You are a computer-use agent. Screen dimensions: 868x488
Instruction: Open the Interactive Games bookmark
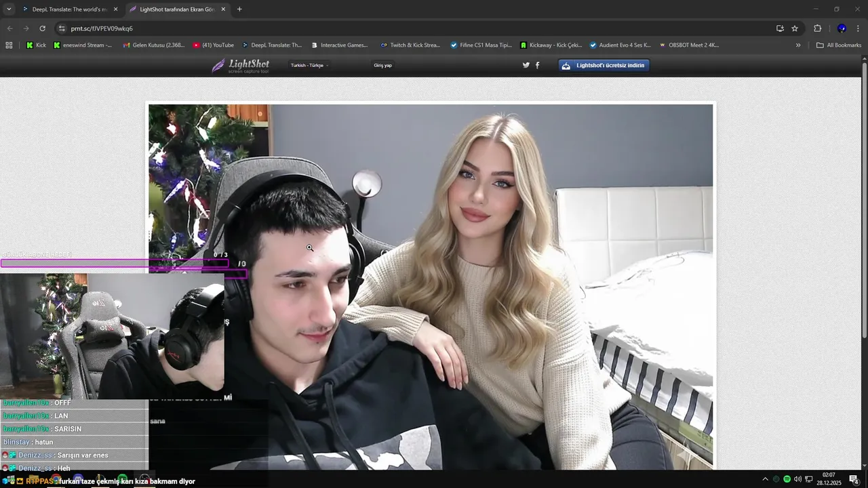coord(339,45)
